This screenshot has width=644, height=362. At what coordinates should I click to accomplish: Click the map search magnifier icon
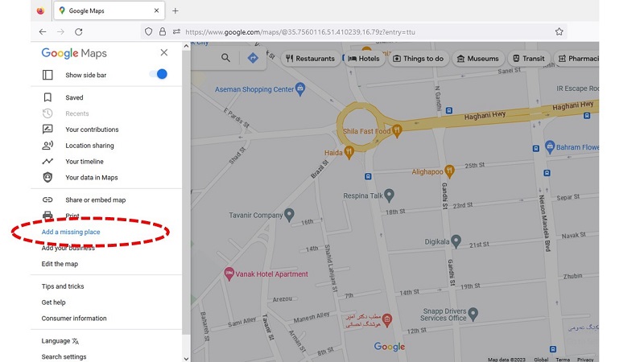coord(225,58)
